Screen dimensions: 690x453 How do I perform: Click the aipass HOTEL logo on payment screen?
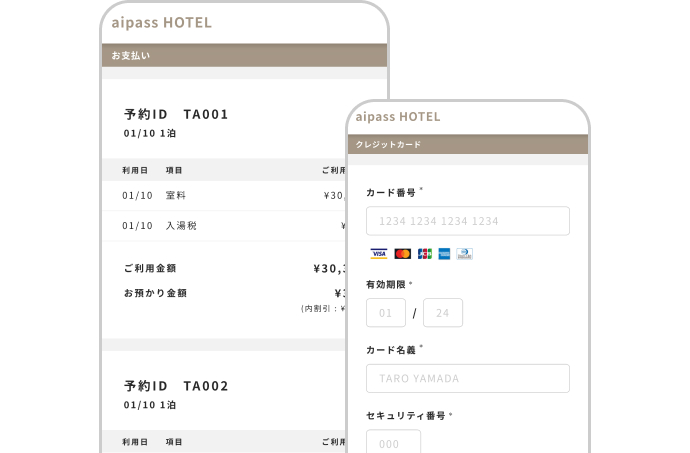click(162, 22)
